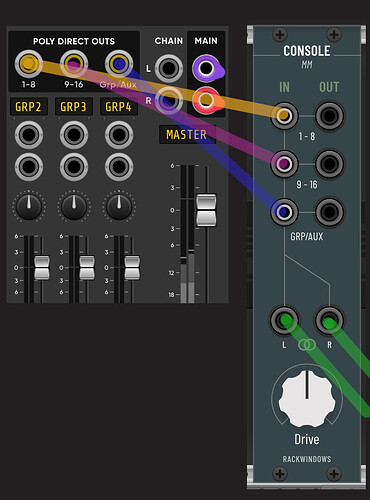
Task: Click the MASTER fader handle
Action: tap(206, 210)
